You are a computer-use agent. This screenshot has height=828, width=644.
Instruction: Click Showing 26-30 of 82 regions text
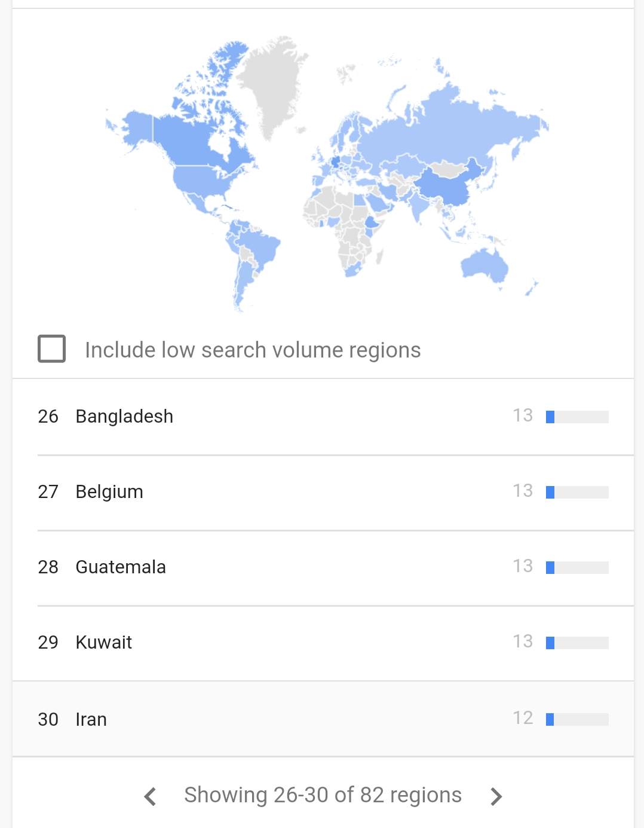tap(323, 795)
